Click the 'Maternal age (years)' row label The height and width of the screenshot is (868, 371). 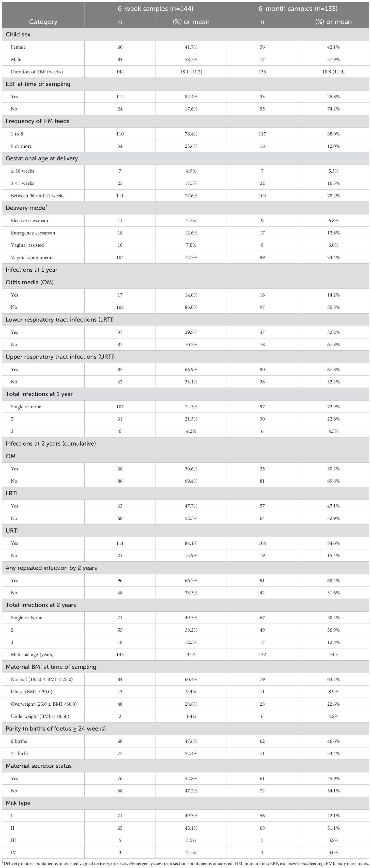[x=32, y=654]
